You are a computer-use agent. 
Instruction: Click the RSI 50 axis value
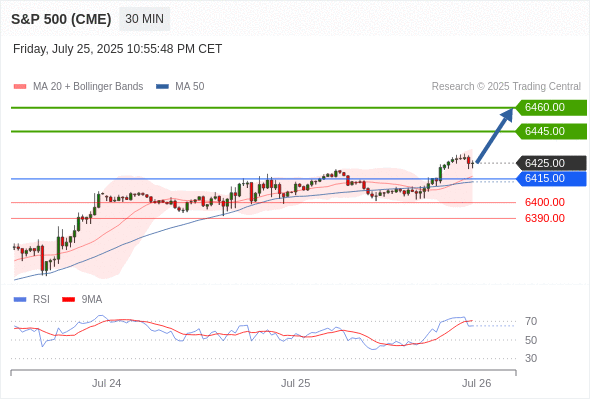(x=531, y=340)
